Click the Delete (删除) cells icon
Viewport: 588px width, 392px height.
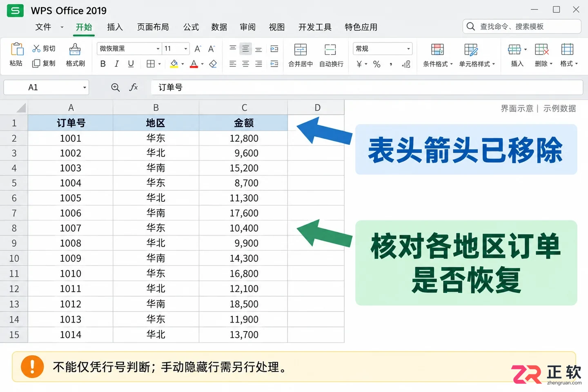click(542, 49)
